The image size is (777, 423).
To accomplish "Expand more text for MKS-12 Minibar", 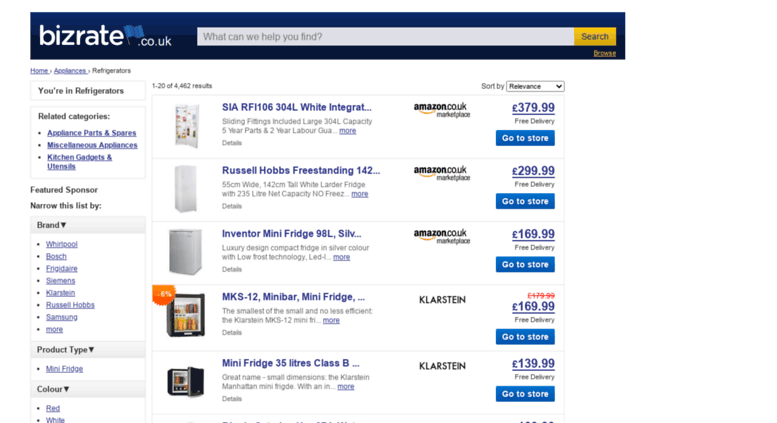I will [331, 320].
